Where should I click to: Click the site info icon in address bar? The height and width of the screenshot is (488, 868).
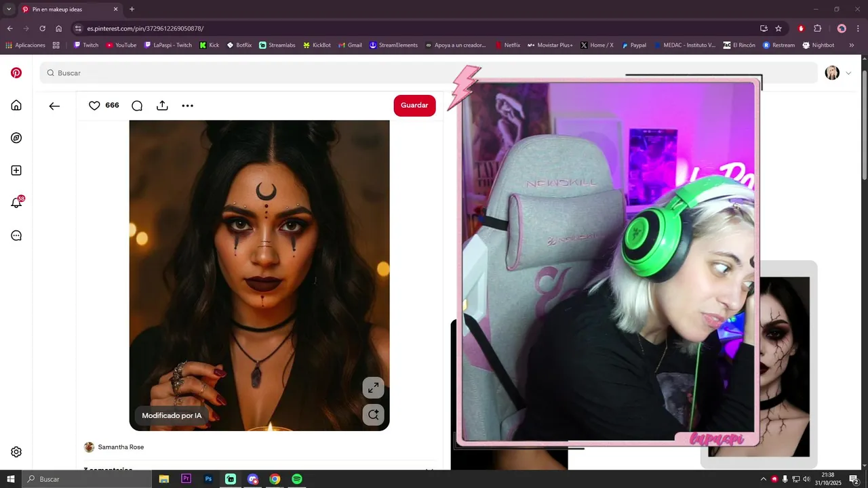click(78, 28)
